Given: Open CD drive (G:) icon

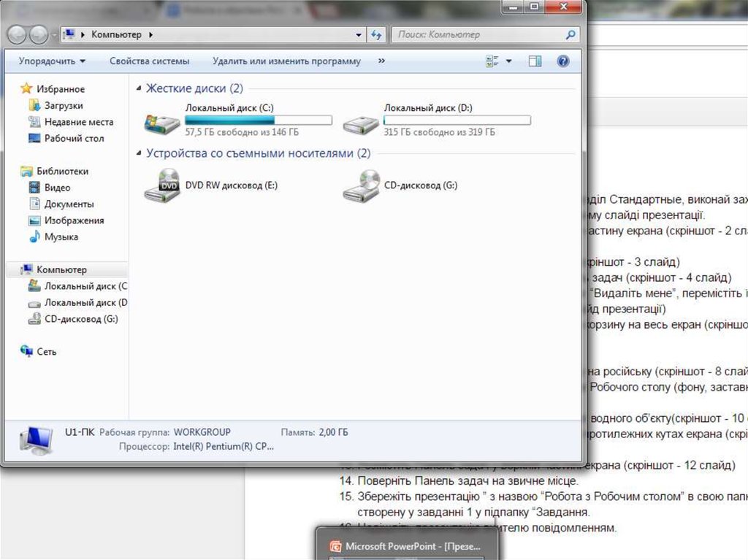Looking at the screenshot, I should tap(361, 185).
